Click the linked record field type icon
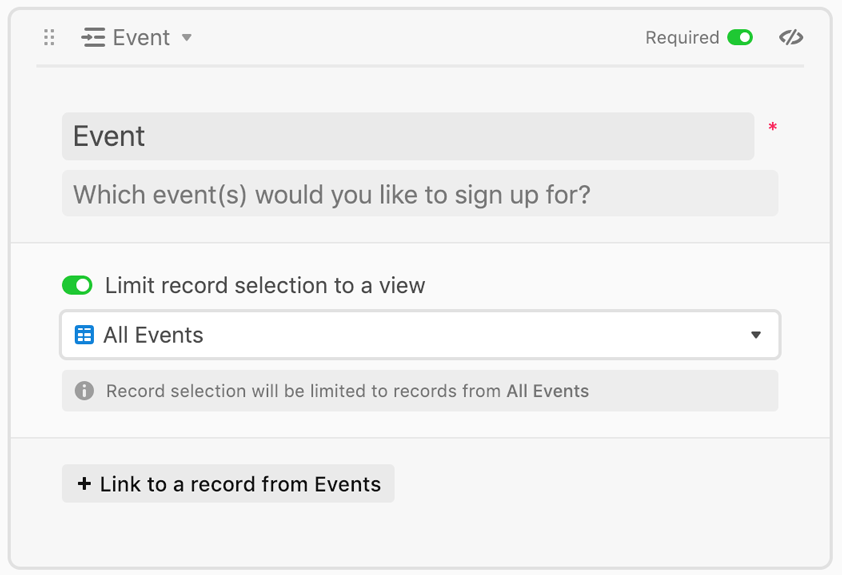Image resolution: width=842 pixels, height=575 pixels. (93, 37)
